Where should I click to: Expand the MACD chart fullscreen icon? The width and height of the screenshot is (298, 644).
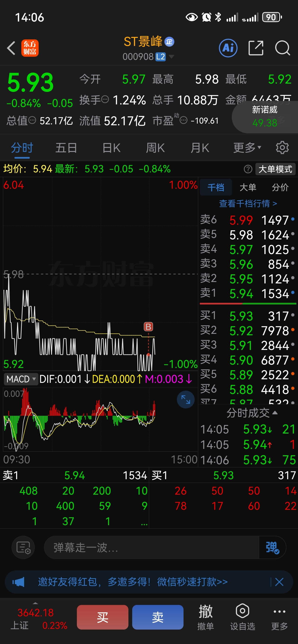186,399
